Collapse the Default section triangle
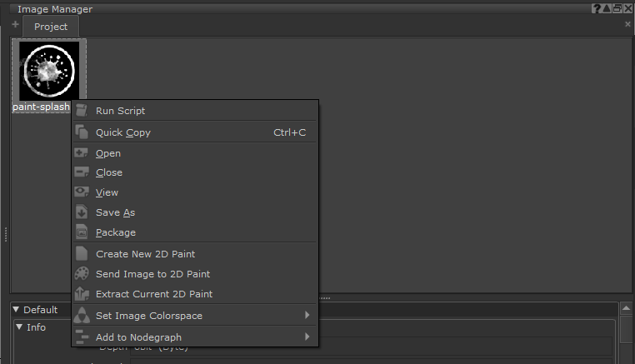This screenshot has width=635, height=364. pyautogui.click(x=16, y=310)
